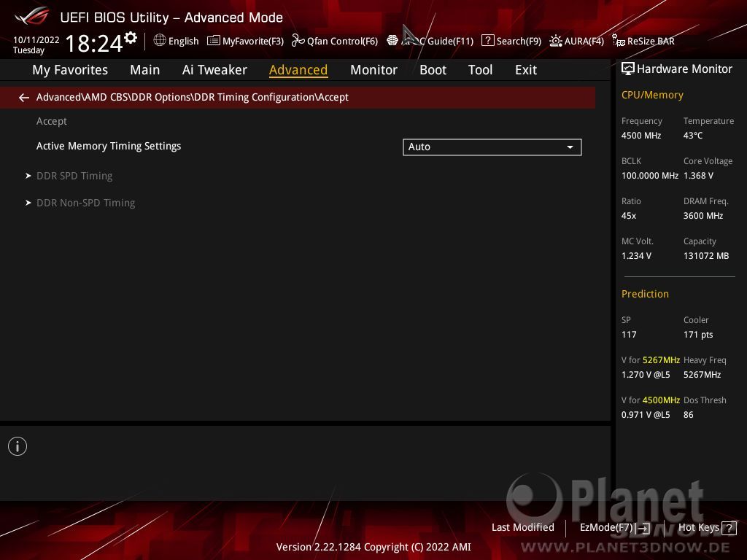
Task: Expand DDR SPD Timing submenu
Action: [74, 176]
